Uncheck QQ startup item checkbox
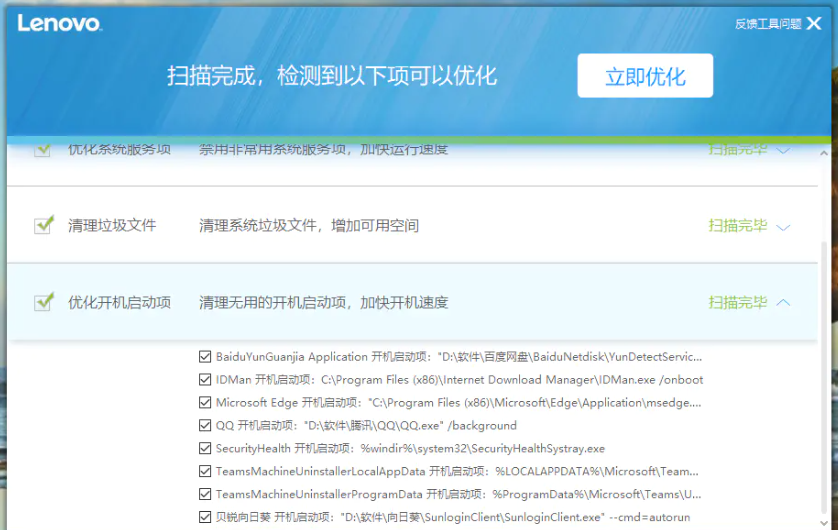The image size is (838, 530). 205,425
